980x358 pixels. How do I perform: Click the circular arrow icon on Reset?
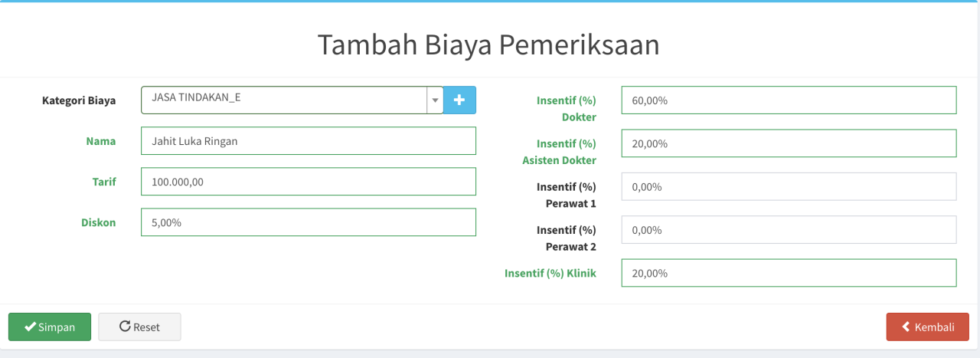point(125,327)
